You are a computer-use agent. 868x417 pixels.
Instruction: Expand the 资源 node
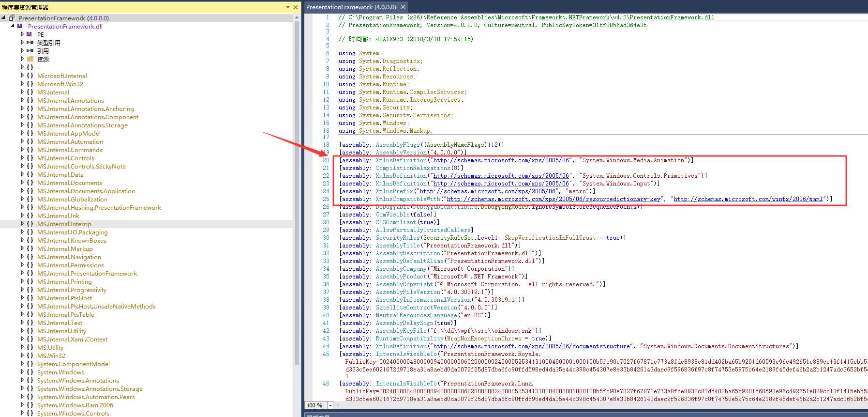click(22, 59)
